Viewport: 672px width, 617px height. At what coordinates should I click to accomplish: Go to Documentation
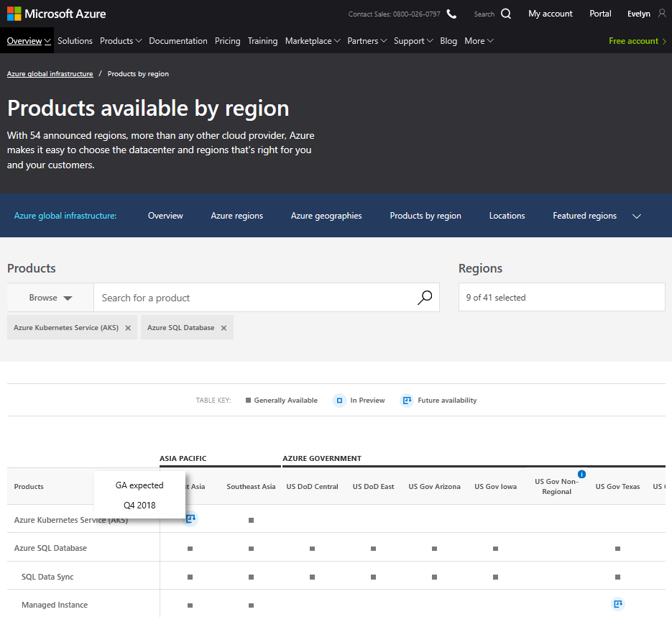tap(178, 41)
